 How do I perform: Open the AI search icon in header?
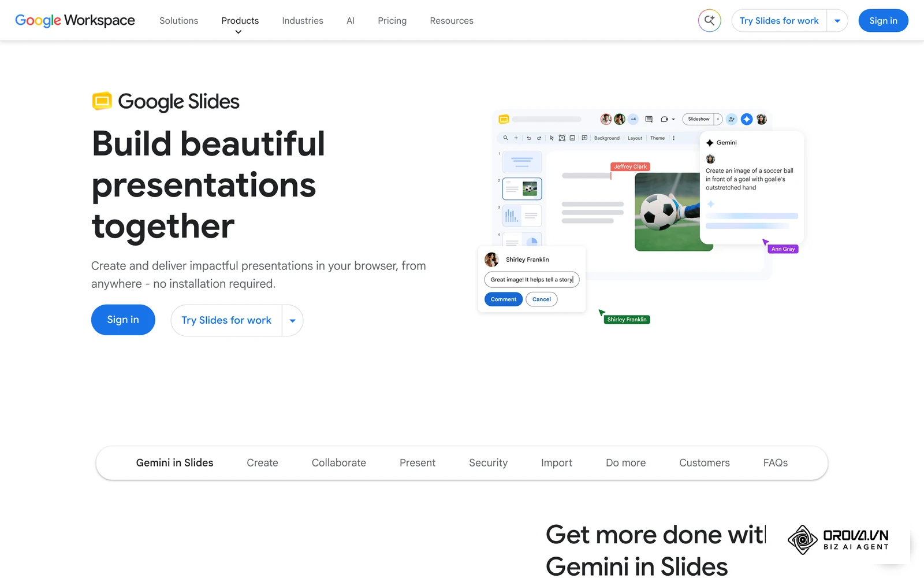(x=709, y=21)
